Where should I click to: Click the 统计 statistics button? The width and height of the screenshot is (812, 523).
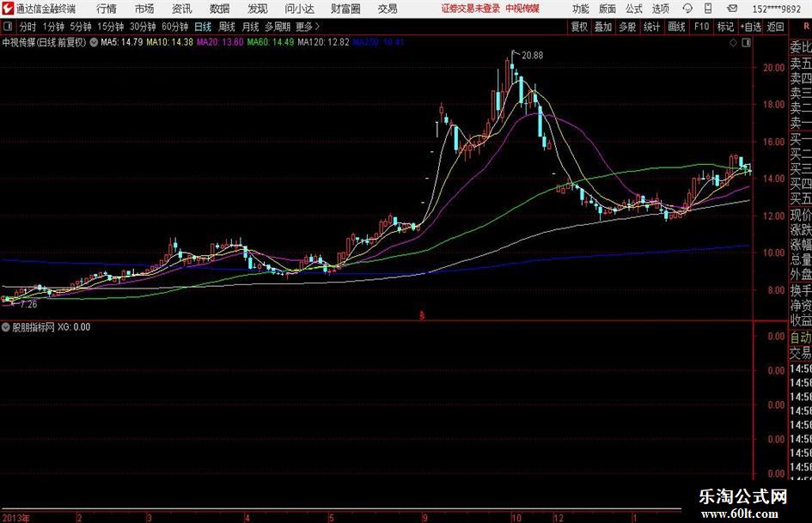tap(651, 27)
